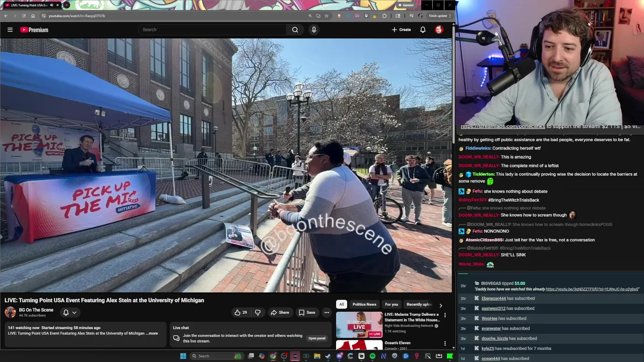This screenshot has height=362, width=644.
Task: Open the Chrome extensions puzzle icon
Action: (x=384, y=16)
